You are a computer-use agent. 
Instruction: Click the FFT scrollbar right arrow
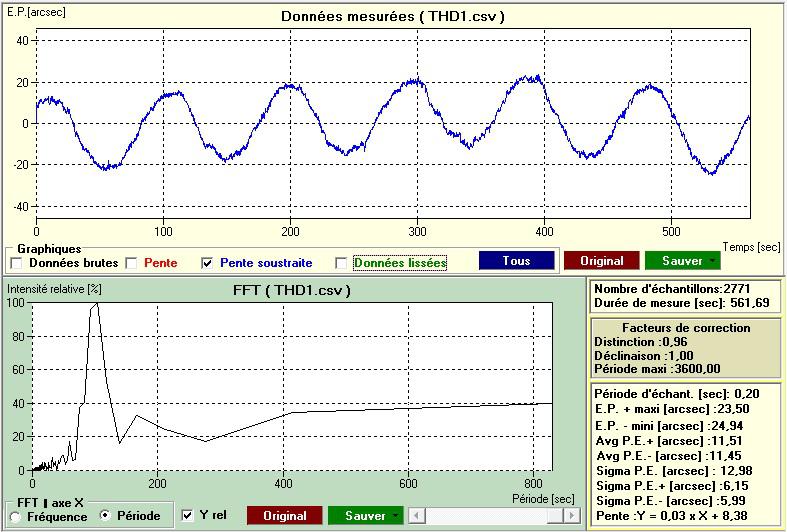572,515
